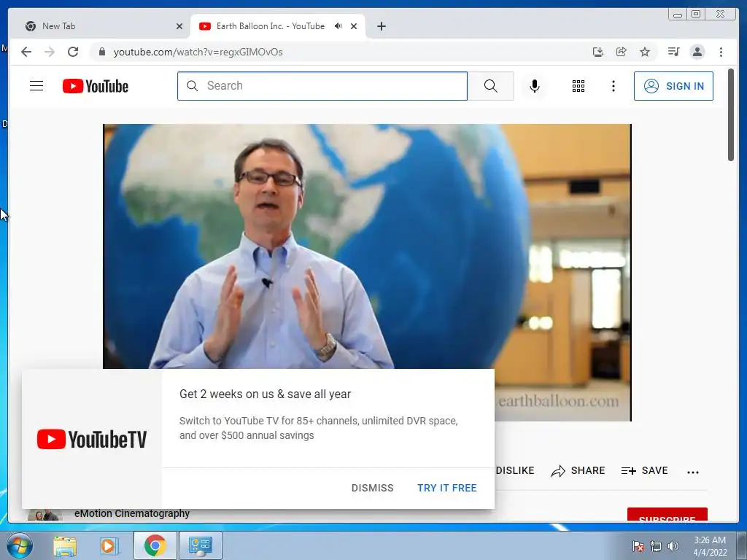Go to the YouTube home logo

coord(96,86)
